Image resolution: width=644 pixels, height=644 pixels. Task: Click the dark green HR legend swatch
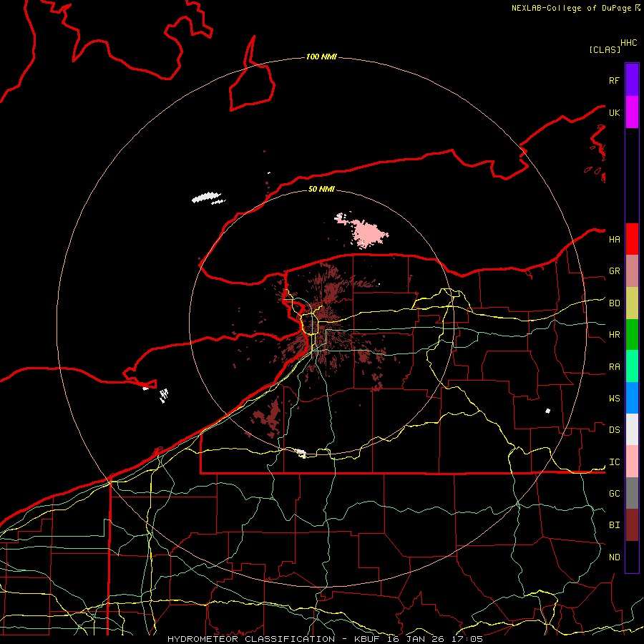point(632,334)
